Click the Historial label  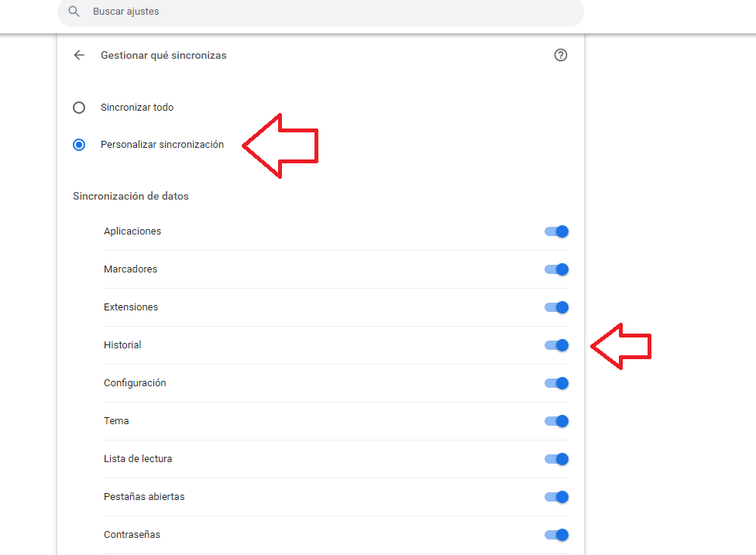point(122,345)
